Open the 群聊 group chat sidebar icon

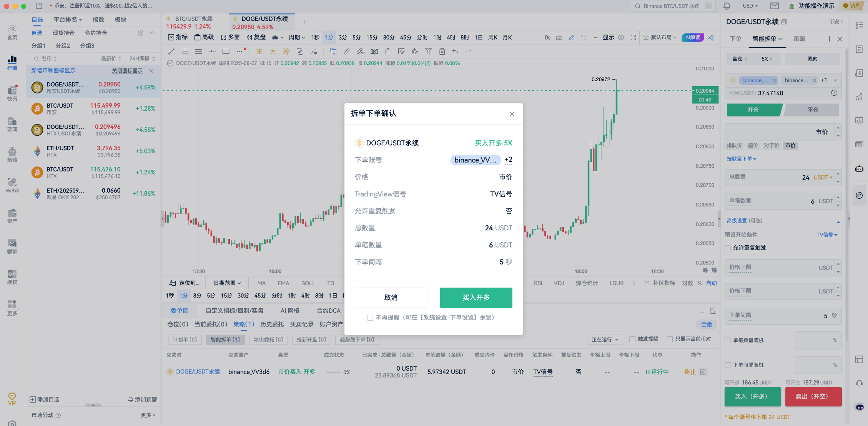click(x=12, y=246)
